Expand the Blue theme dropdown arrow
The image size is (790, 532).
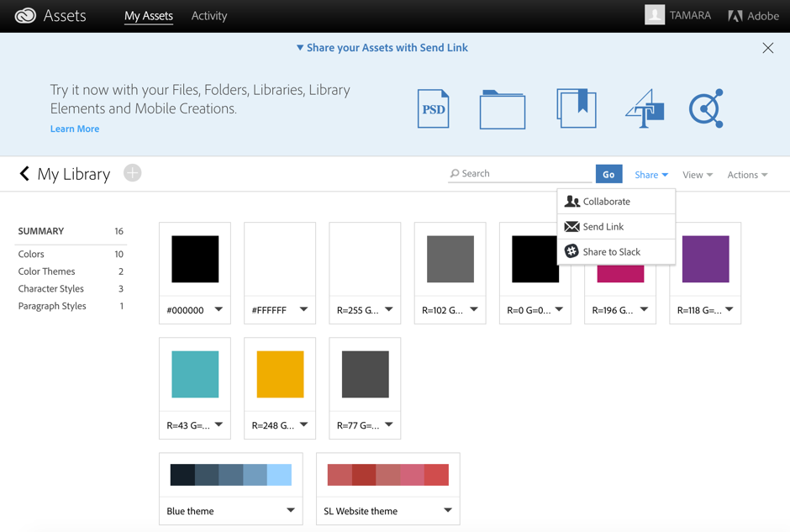(x=292, y=510)
